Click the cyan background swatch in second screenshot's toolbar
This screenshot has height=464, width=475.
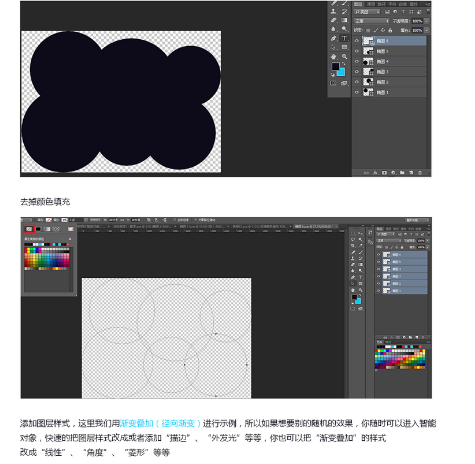coord(359,302)
